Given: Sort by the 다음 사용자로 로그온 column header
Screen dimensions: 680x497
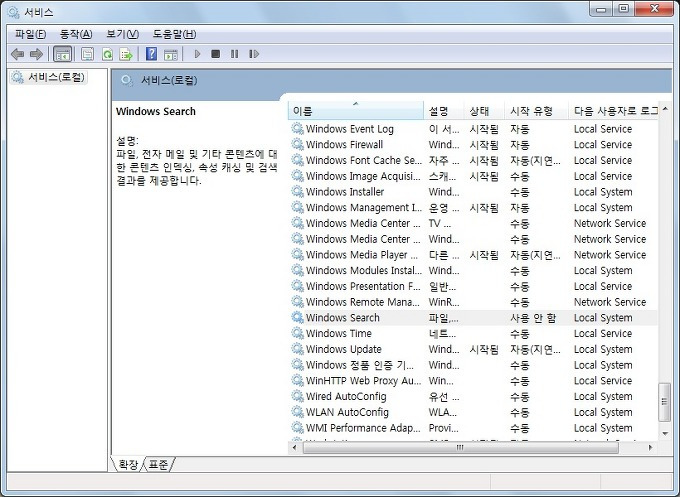Looking at the screenshot, I should coord(613,111).
